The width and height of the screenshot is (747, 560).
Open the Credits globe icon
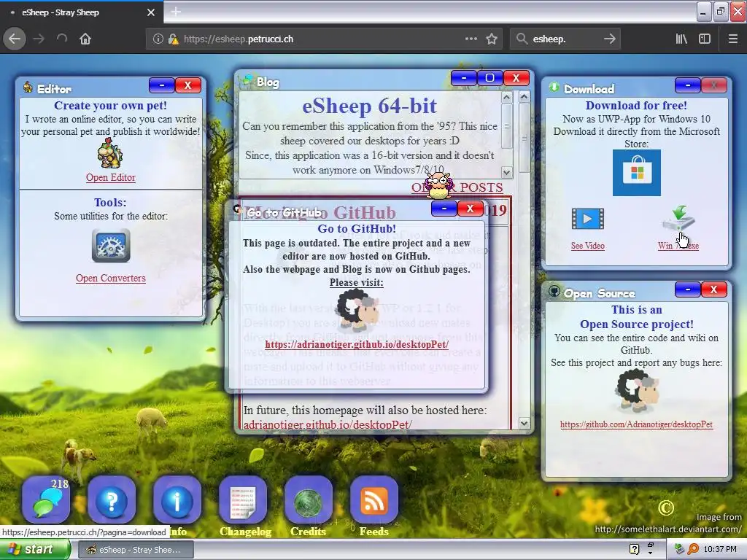pyautogui.click(x=309, y=500)
